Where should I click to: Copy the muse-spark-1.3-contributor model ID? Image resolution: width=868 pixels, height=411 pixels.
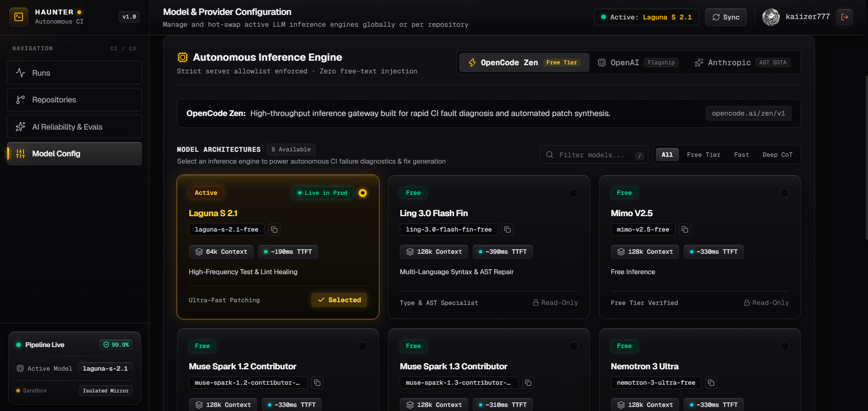coord(528,383)
